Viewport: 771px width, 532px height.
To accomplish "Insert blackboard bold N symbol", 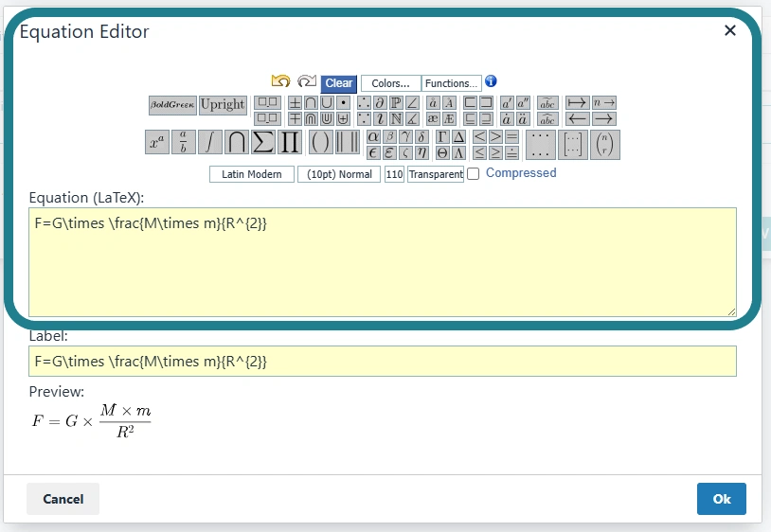I will [396, 118].
